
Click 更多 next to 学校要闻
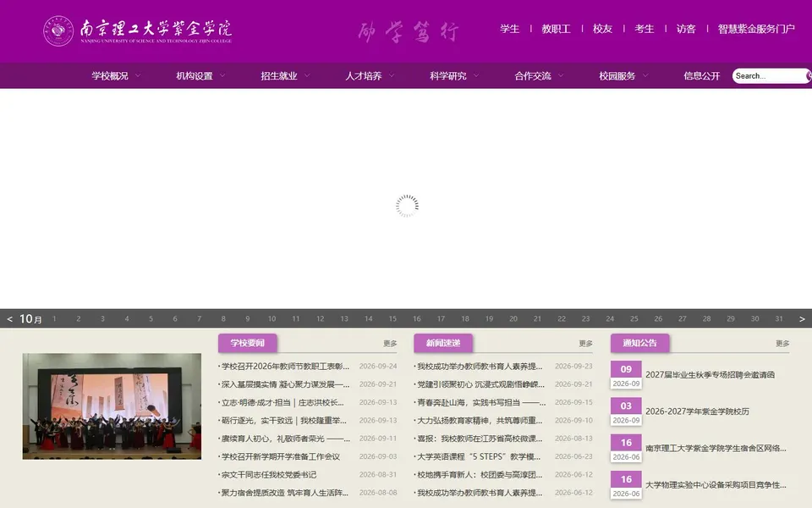pyautogui.click(x=390, y=343)
